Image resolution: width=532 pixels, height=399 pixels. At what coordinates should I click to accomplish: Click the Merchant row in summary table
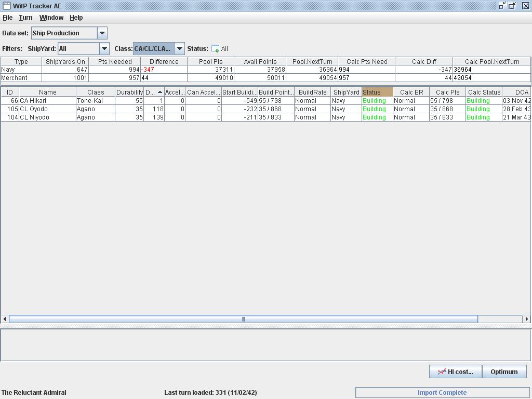(265, 78)
